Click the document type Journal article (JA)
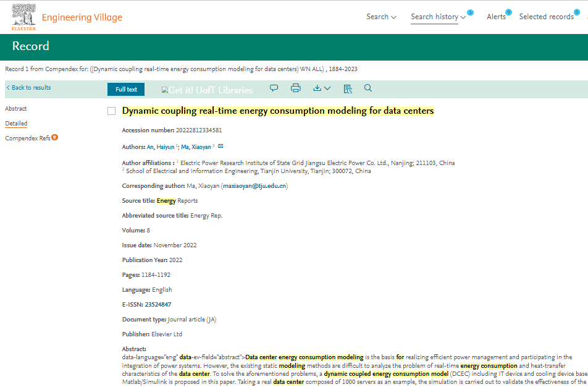This screenshot has height=387, width=588. point(192,320)
